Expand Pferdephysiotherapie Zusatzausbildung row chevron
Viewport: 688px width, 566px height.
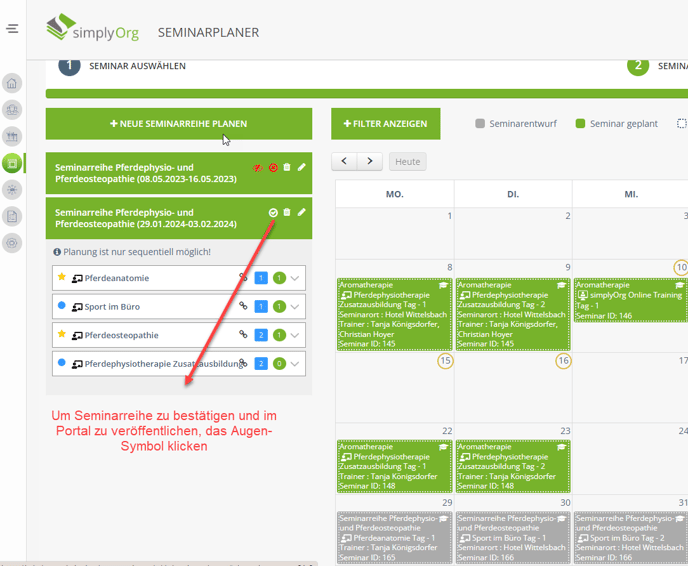pyautogui.click(x=296, y=364)
